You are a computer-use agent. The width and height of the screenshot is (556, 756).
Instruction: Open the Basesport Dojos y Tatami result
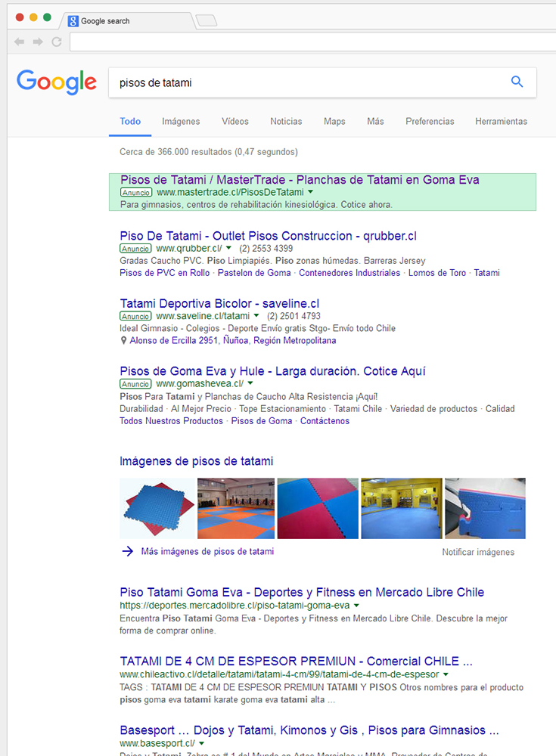[x=309, y=730]
